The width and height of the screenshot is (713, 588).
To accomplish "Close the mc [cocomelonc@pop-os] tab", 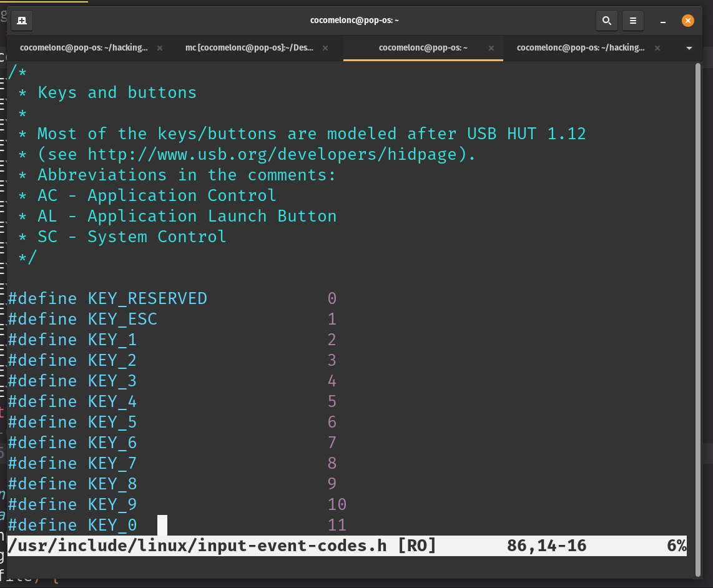I will (325, 48).
